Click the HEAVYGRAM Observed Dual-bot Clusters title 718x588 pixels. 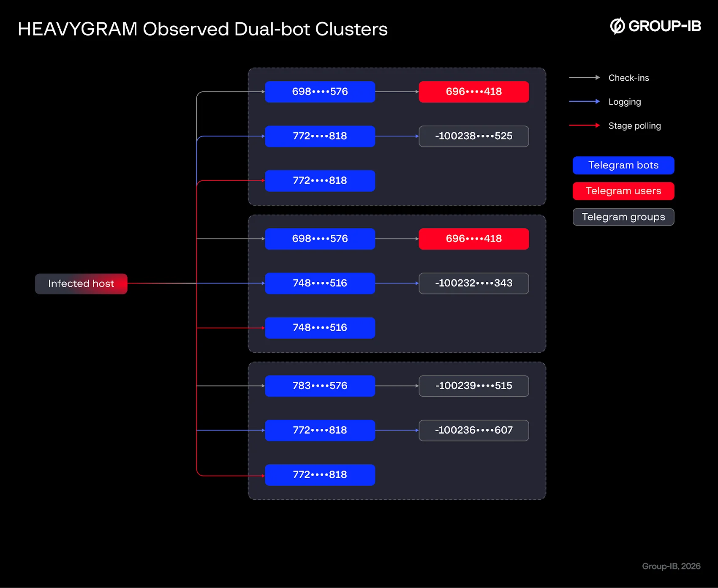[x=203, y=29]
